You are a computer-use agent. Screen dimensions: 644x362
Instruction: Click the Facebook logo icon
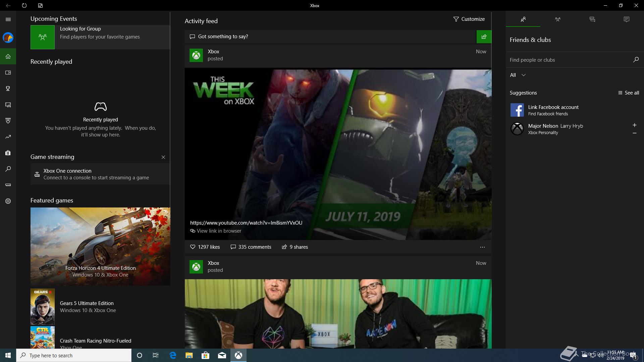pyautogui.click(x=517, y=110)
